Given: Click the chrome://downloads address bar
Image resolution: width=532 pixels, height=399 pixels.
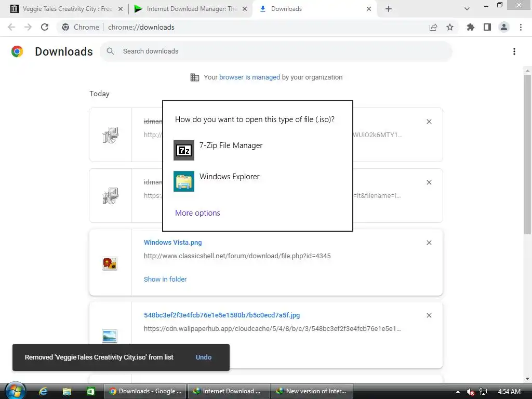Looking at the screenshot, I should pos(141,27).
